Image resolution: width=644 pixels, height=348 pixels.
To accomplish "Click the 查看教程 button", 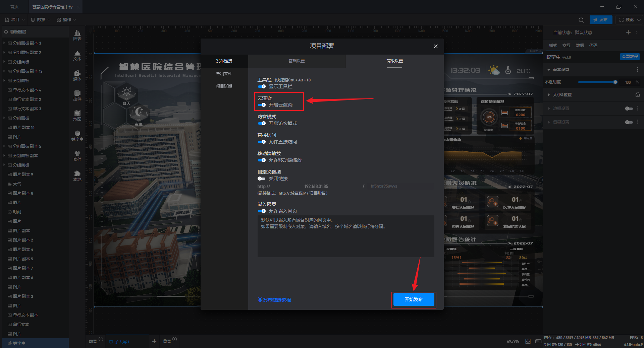I will 630,57.
